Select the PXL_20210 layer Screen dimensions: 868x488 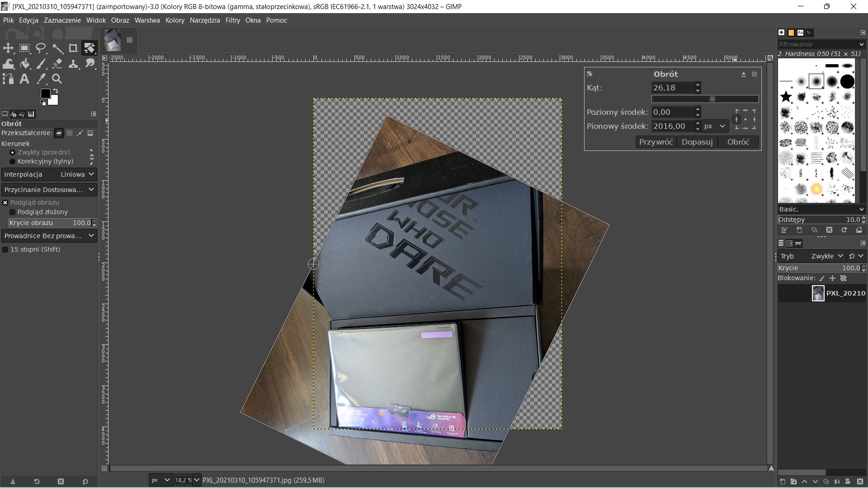point(821,293)
